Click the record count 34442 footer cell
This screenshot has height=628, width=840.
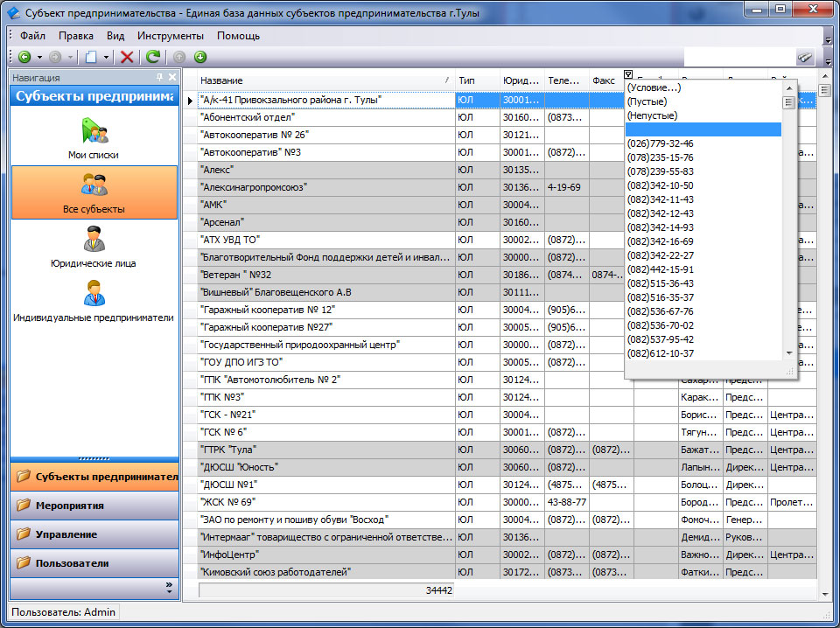click(x=326, y=590)
